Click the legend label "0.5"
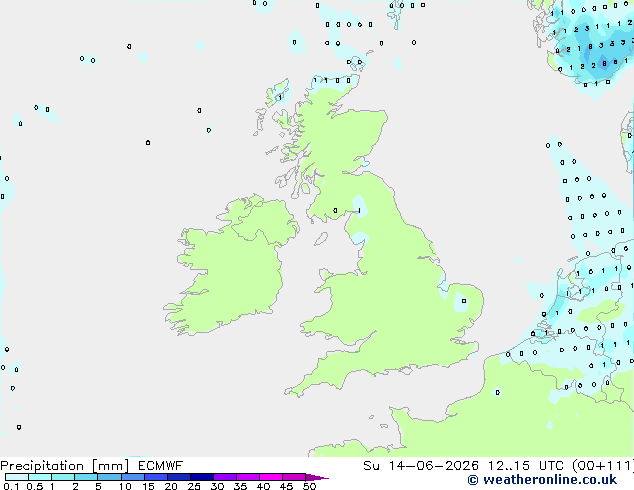 point(35,486)
